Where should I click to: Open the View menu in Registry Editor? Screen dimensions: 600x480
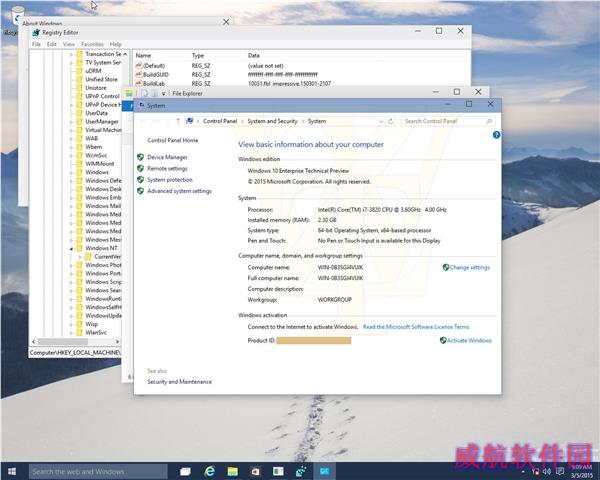click(x=69, y=44)
